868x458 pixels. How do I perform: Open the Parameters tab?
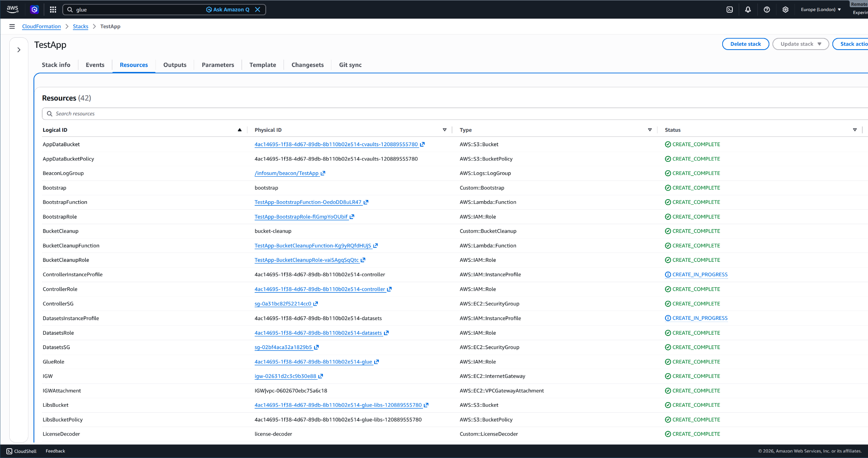pyautogui.click(x=218, y=65)
